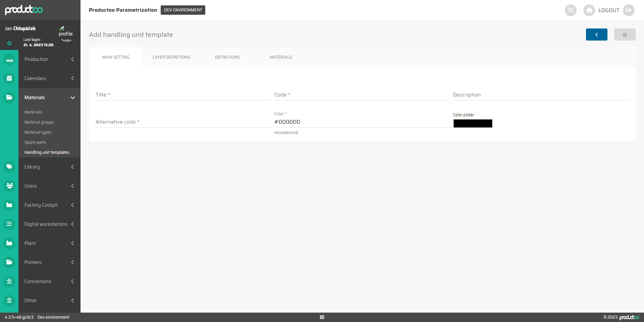Click the Calendars calendar icon
644x322 pixels.
pos(9,78)
